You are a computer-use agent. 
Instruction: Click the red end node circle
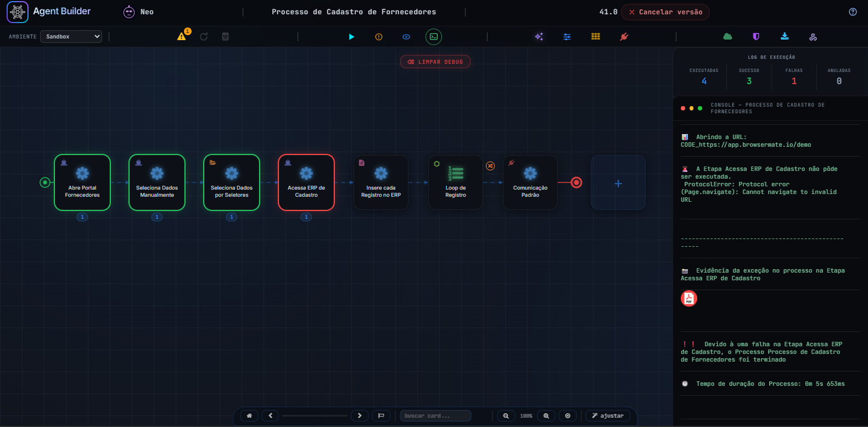tap(576, 182)
